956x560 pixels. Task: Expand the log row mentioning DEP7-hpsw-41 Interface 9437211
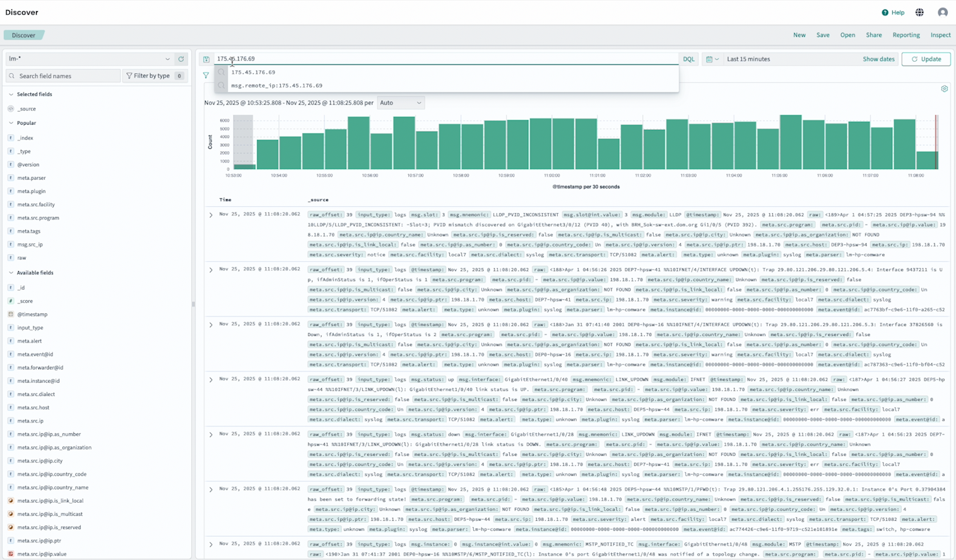[211, 270]
